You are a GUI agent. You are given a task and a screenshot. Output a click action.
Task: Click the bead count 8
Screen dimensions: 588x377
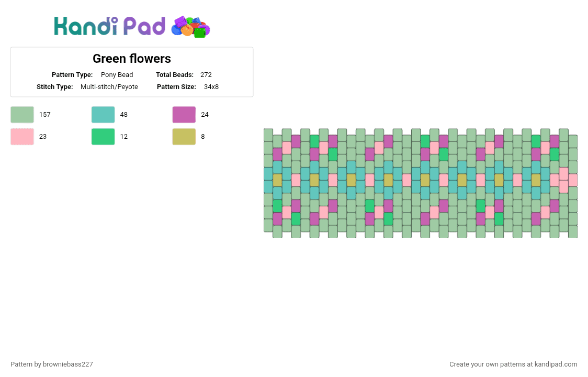click(x=203, y=137)
